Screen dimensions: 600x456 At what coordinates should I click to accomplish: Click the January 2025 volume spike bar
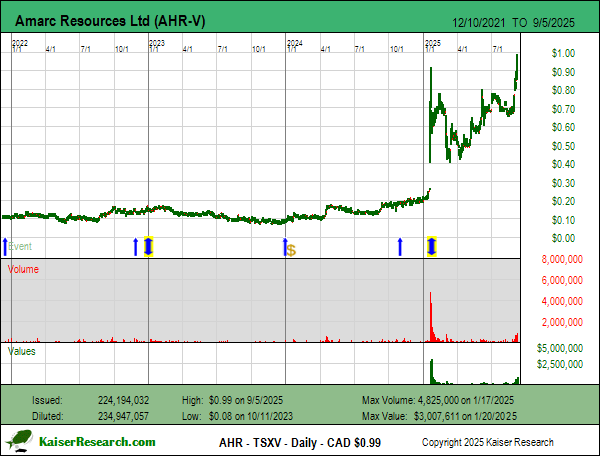coord(430,317)
